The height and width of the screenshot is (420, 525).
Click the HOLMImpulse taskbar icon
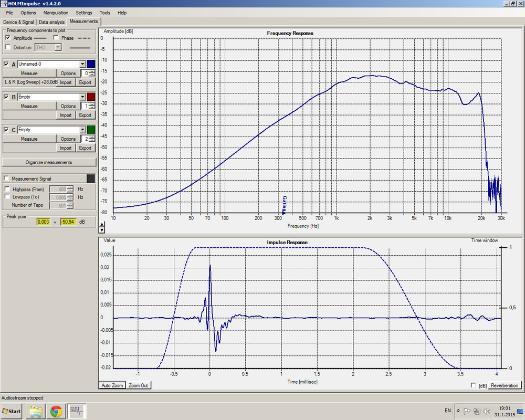click(x=77, y=411)
